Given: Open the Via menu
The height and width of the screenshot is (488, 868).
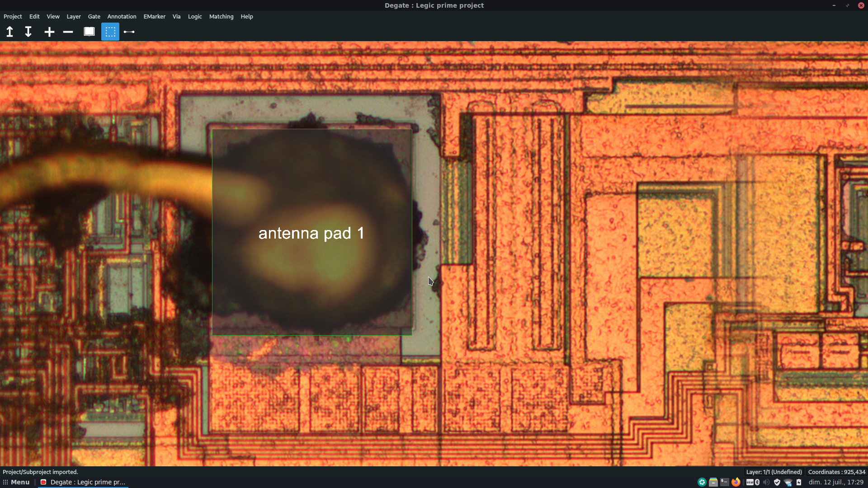Looking at the screenshot, I should pos(176,16).
